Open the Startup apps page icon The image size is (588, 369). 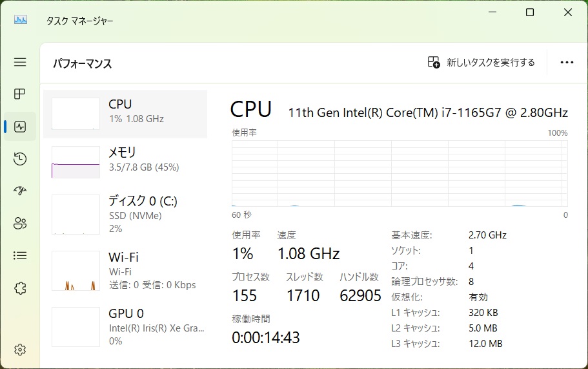(x=20, y=191)
